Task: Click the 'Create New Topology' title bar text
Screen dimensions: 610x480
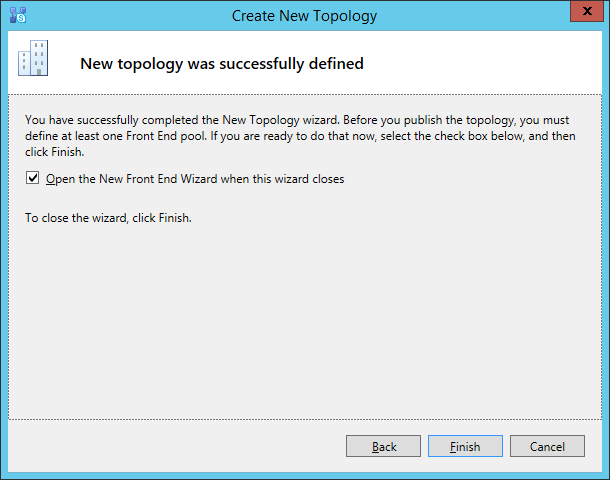Action: click(x=304, y=16)
